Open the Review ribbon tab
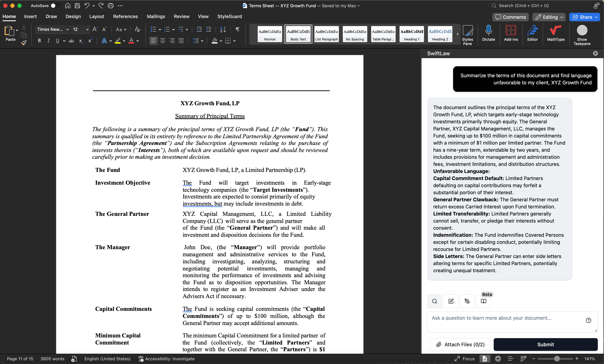Screen dimensions: 604x364 pyautogui.click(x=181, y=16)
